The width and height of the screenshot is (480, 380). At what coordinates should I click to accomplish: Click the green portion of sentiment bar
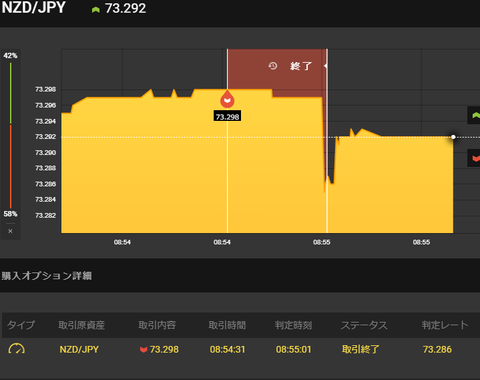[11, 93]
